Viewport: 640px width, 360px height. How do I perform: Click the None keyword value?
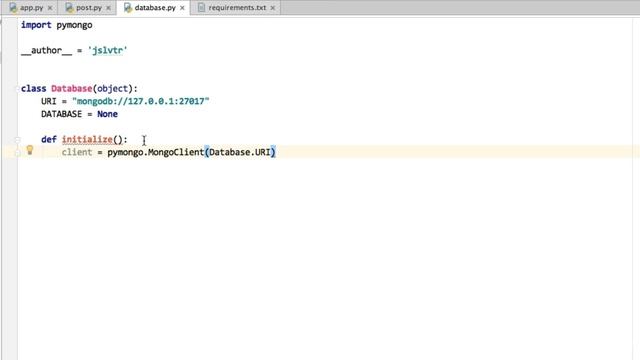(x=107, y=114)
